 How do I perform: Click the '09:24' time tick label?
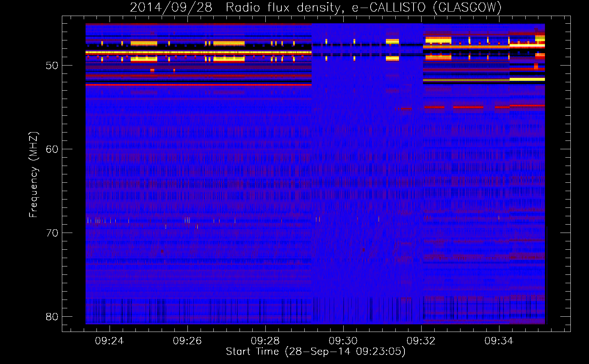pyautogui.click(x=109, y=341)
